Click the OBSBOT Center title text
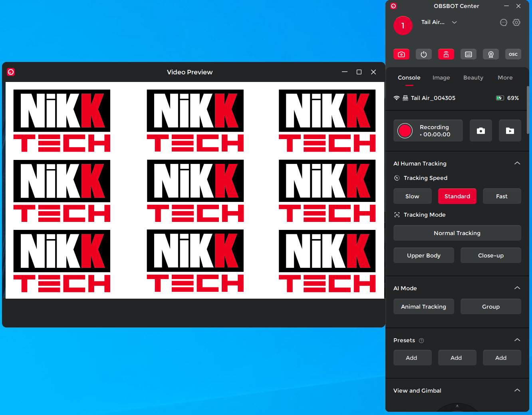532x415 pixels. click(457, 6)
